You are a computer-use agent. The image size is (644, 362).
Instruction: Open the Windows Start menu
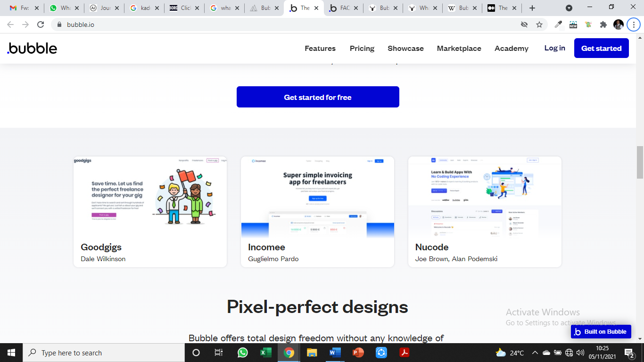[11, 353]
